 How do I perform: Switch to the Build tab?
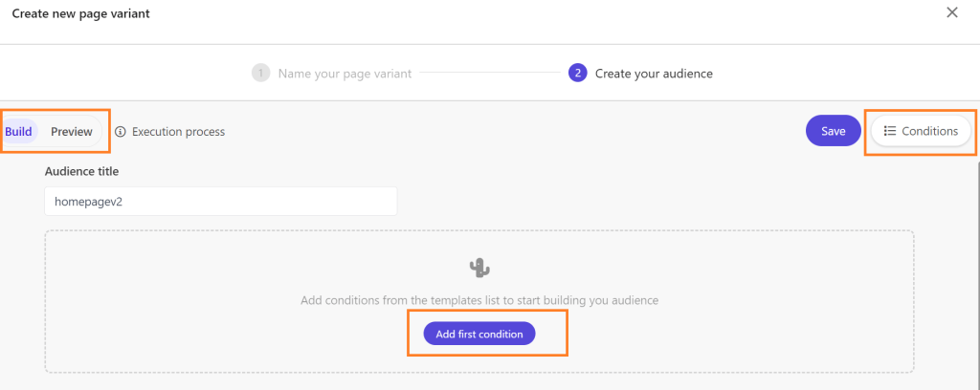[x=19, y=132]
